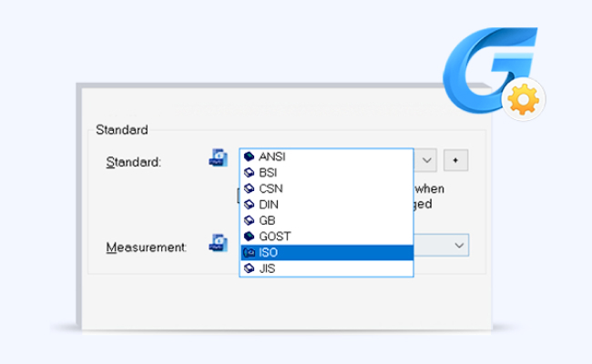Collapse the Standard dropdown with its arrow
Screen dimensions: 592x364
(x=428, y=160)
